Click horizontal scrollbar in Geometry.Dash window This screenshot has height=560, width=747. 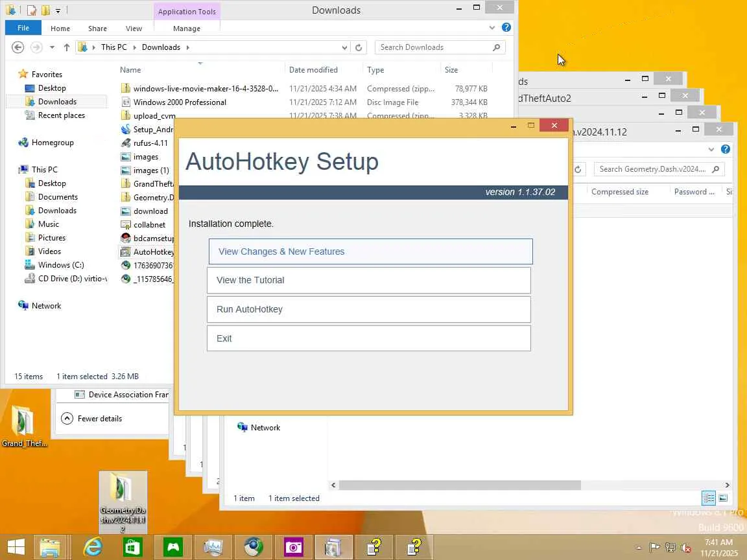coord(460,485)
